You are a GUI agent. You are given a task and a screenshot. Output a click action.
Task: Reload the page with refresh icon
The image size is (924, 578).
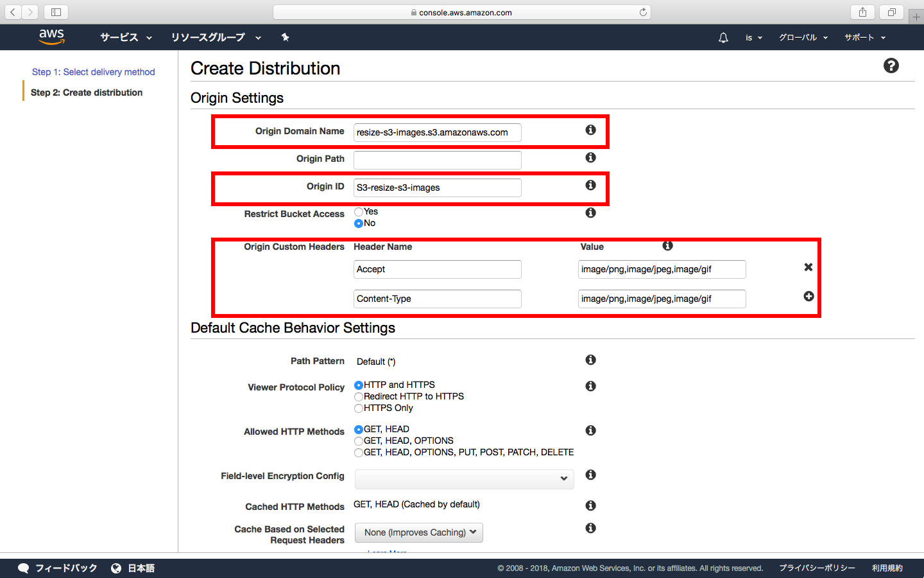pos(643,12)
